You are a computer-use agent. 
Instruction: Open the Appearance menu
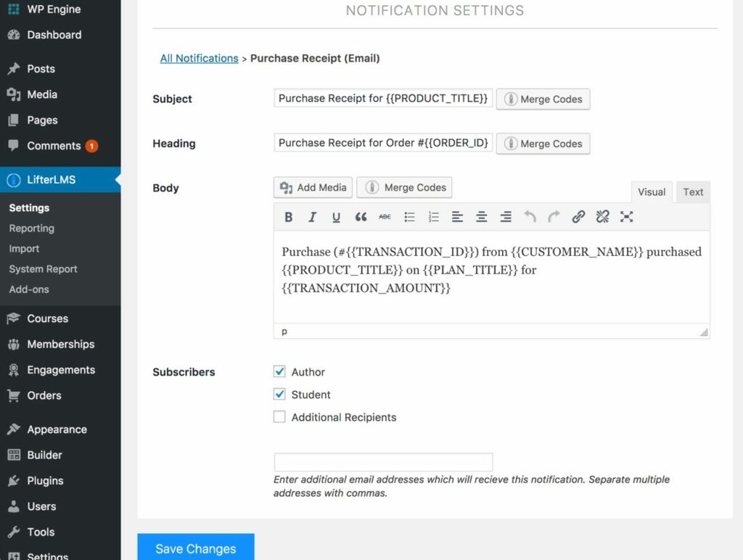[x=60, y=429]
